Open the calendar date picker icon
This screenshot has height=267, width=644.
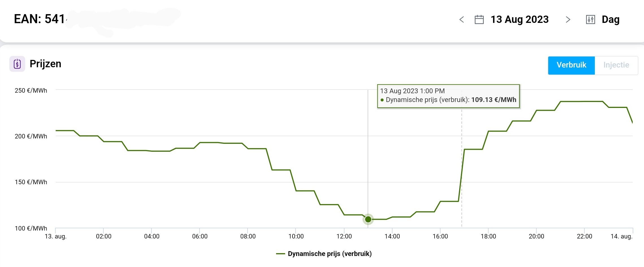479,19
